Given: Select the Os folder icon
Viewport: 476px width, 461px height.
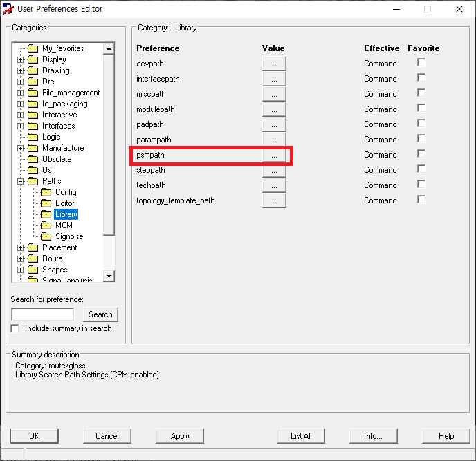Looking at the screenshot, I should point(33,170).
